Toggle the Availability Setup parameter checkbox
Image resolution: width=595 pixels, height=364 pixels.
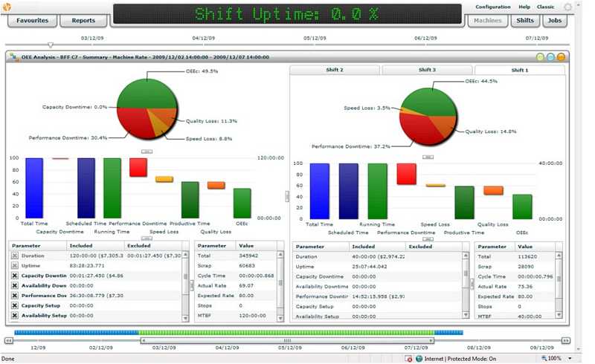click(14, 316)
